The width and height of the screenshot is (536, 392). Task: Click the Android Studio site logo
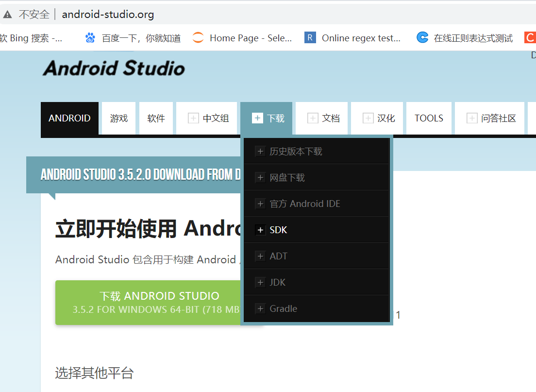click(x=114, y=68)
